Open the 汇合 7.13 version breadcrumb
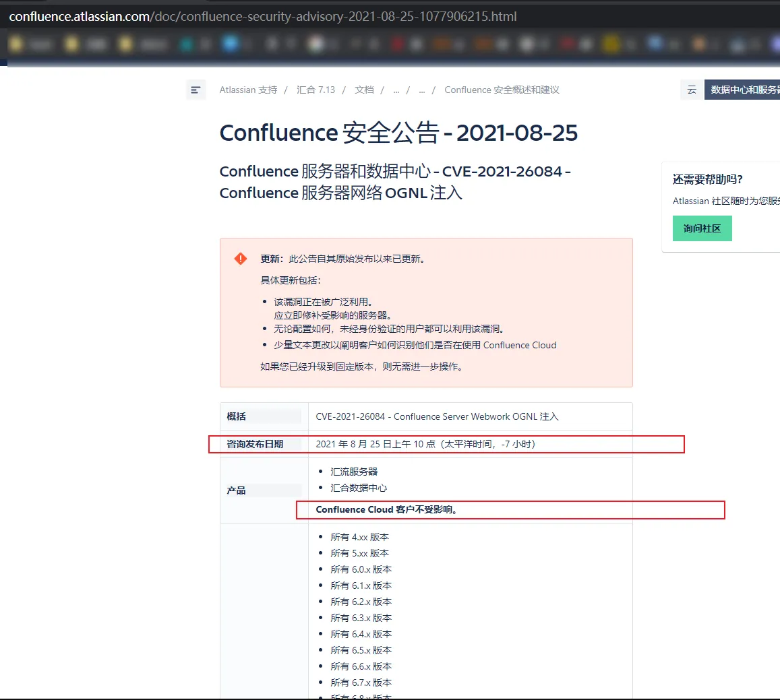 [316, 90]
